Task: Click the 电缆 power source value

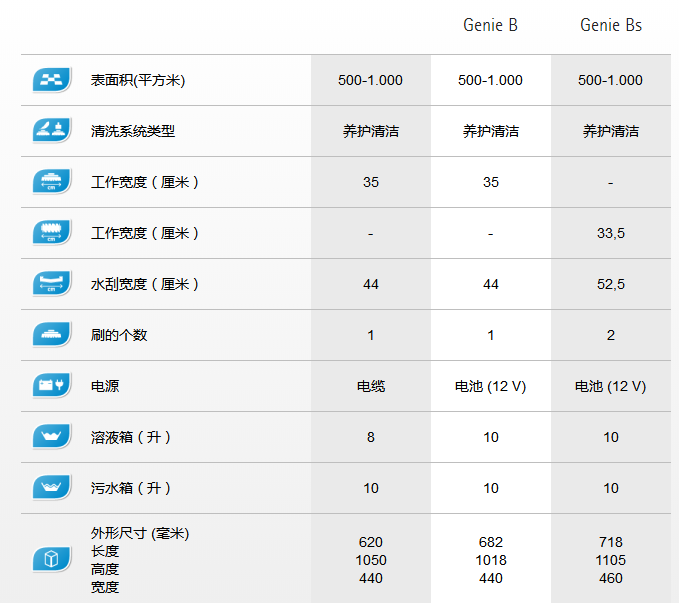Action: (x=371, y=386)
